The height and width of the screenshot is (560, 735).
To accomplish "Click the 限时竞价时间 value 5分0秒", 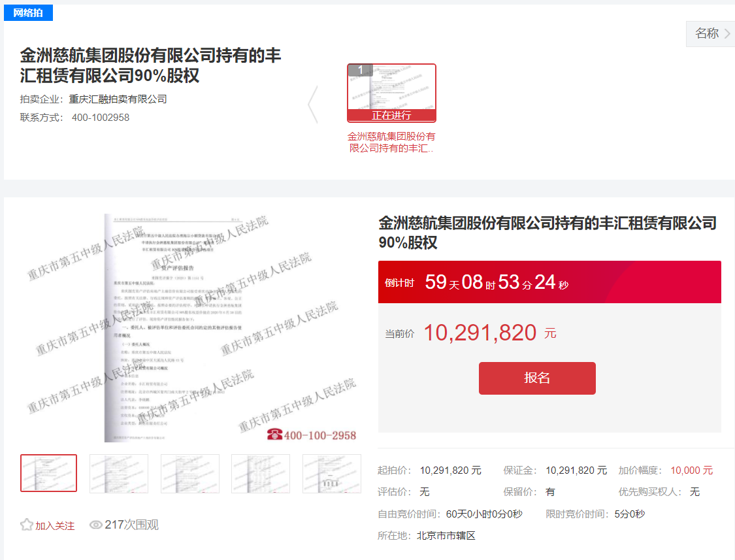I will (x=630, y=514).
